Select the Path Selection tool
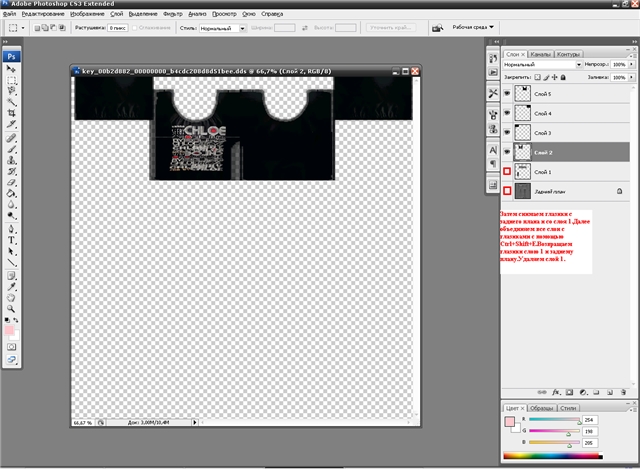The width and height of the screenshot is (640, 470). (x=11, y=251)
